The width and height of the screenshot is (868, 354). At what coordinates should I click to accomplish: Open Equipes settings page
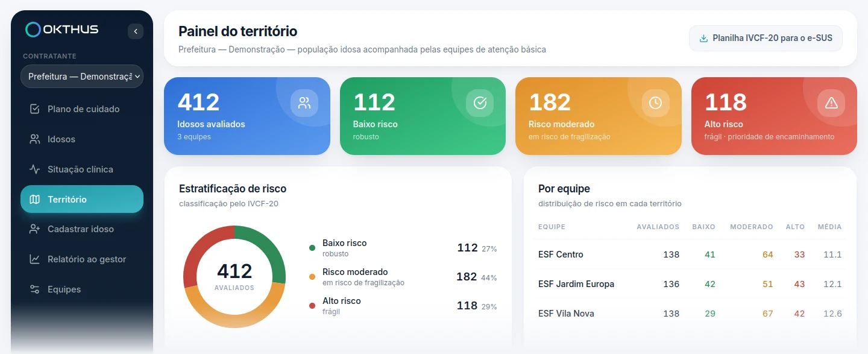[82, 289]
